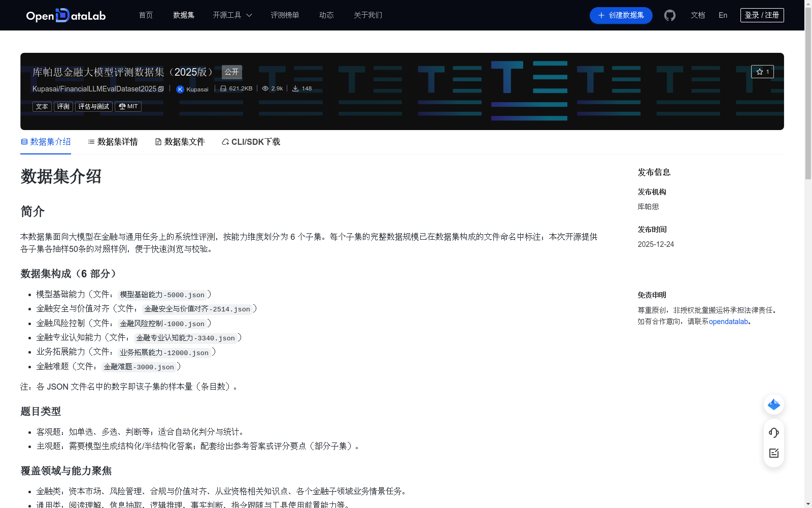Open 评测榜单 navigation item
The height and width of the screenshot is (508, 812).
(x=285, y=15)
